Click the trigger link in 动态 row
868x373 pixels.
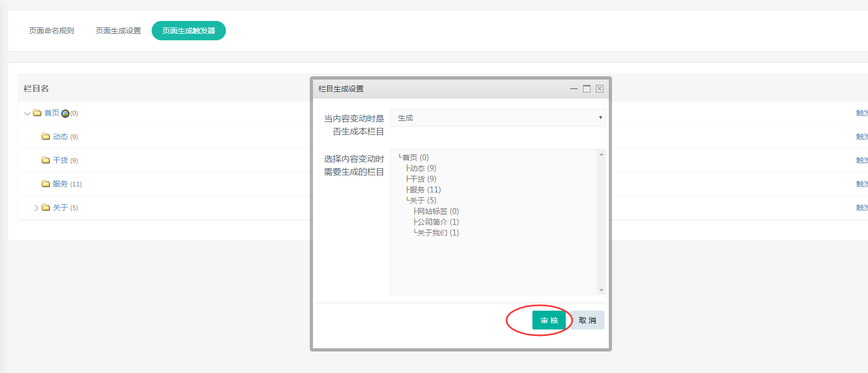pyautogui.click(x=862, y=137)
